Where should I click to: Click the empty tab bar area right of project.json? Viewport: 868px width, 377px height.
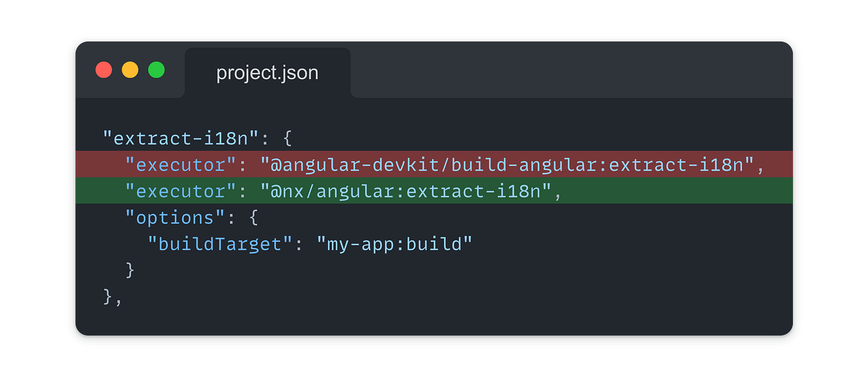pyautogui.click(x=558, y=71)
